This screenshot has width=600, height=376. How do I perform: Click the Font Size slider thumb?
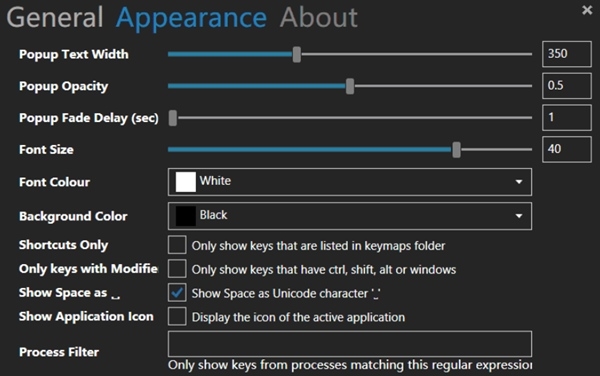coord(456,150)
